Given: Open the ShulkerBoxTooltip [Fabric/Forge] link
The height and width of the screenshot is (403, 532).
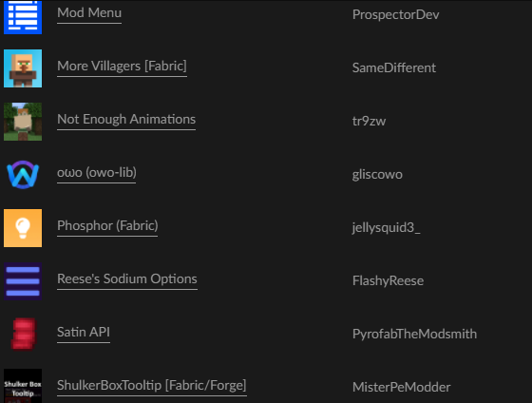Looking at the screenshot, I should tap(152, 385).
